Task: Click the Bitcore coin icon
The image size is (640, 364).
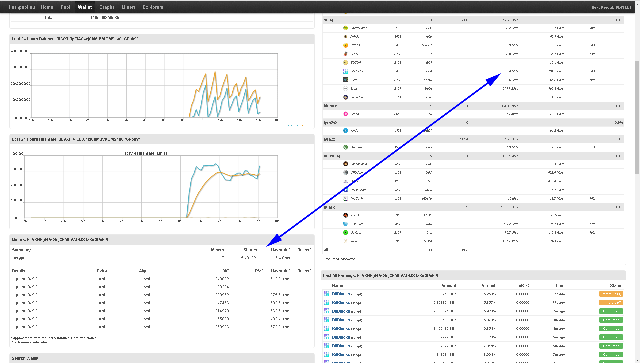Action: click(346, 114)
